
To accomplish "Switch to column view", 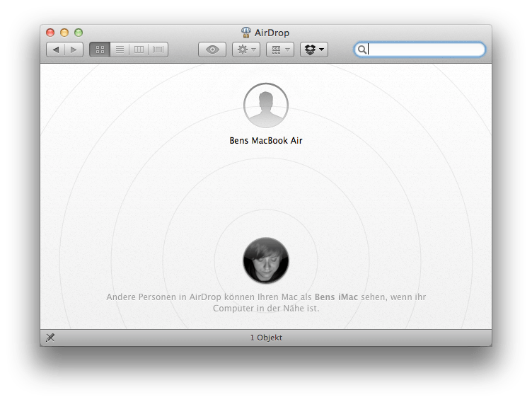I will click(x=139, y=50).
